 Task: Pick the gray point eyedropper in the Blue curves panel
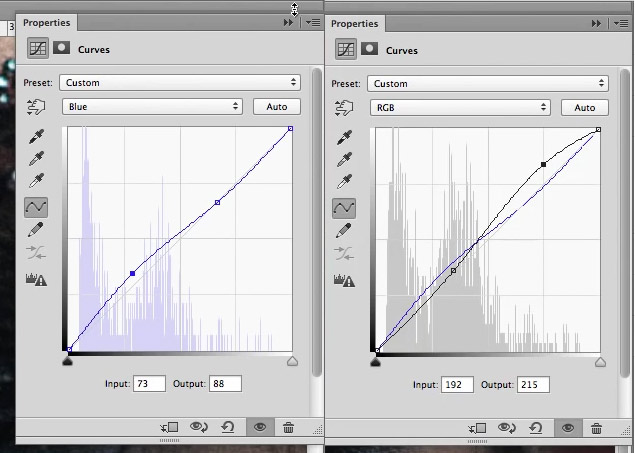pyautogui.click(x=36, y=159)
